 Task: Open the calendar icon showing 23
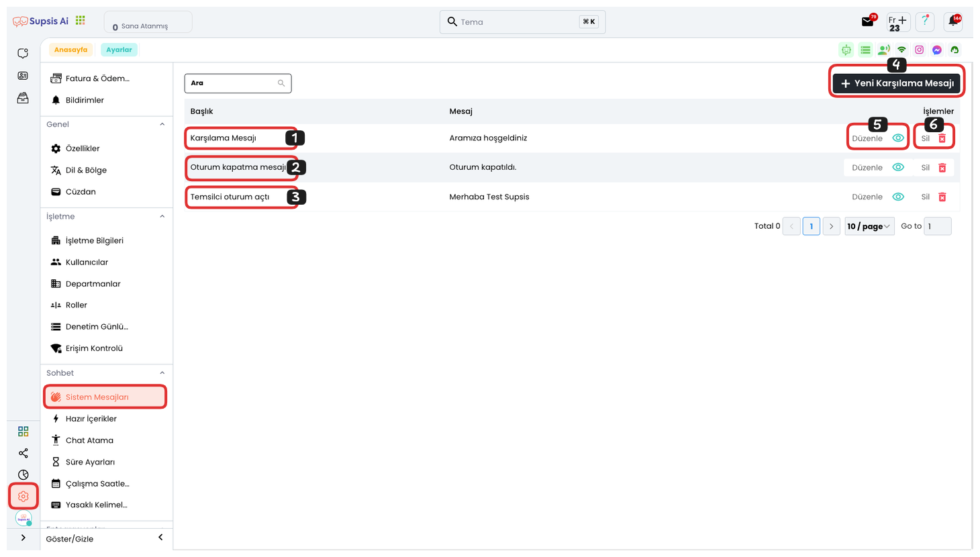click(897, 22)
